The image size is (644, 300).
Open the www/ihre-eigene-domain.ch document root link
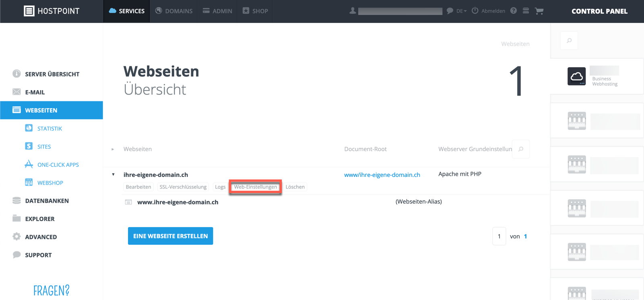click(382, 175)
